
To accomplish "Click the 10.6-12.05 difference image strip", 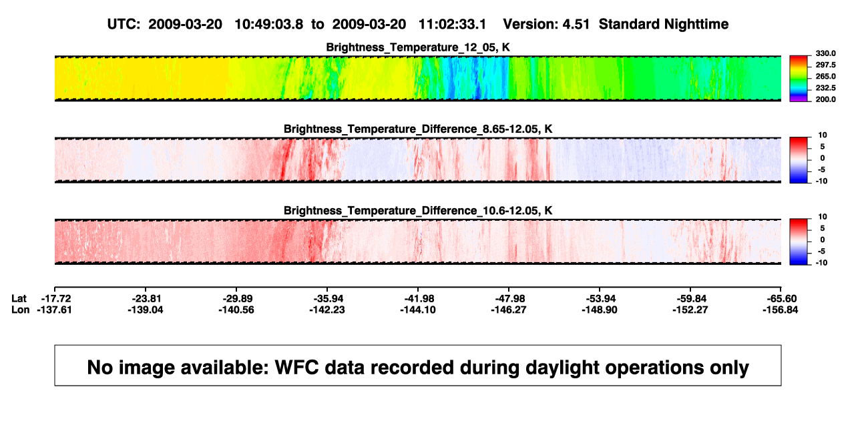I will coord(418,241).
